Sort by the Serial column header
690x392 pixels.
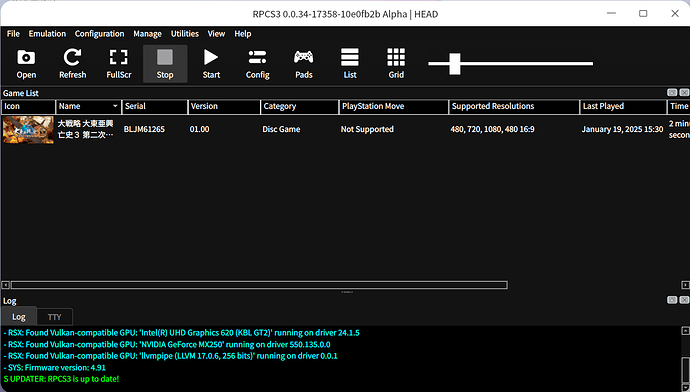pyautogui.click(x=154, y=106)
